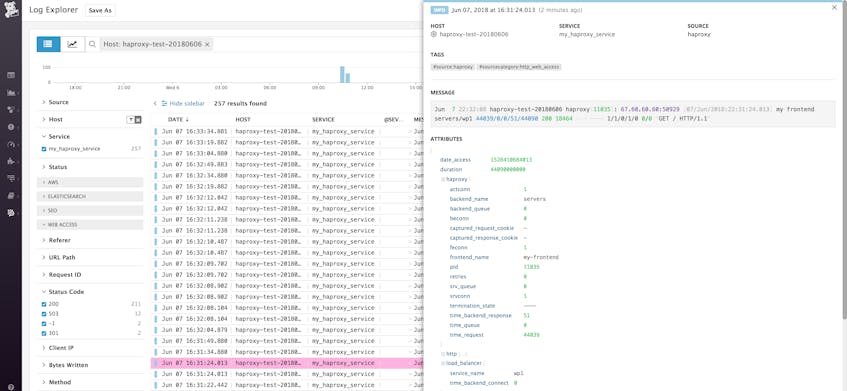Open Dashboards bar-chart icon in navigation
The height and width of the screenshot is (391, 847).
tap(11, 92)
